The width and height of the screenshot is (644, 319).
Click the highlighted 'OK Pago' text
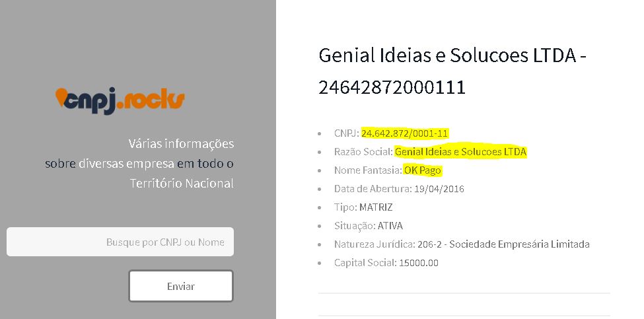[x=423, y=170]
